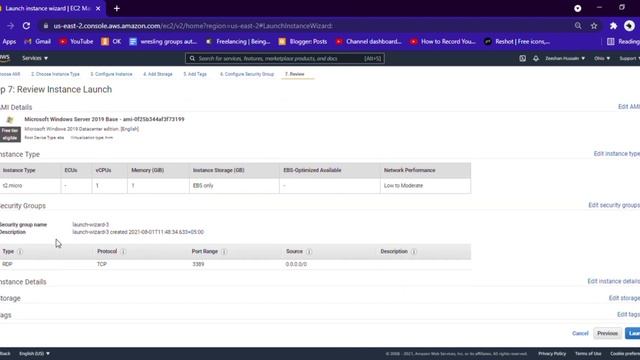Image resolution: width=640 pixels, height=360 pixels.
Task: Close the Launch instance wizard tab
Action: click(x=98, y=9)
